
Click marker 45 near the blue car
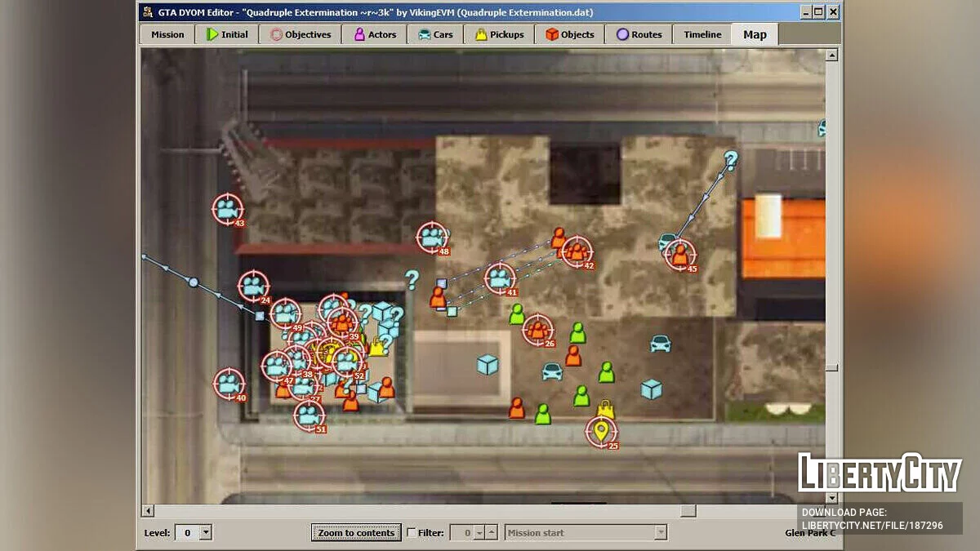click(681, 253)
